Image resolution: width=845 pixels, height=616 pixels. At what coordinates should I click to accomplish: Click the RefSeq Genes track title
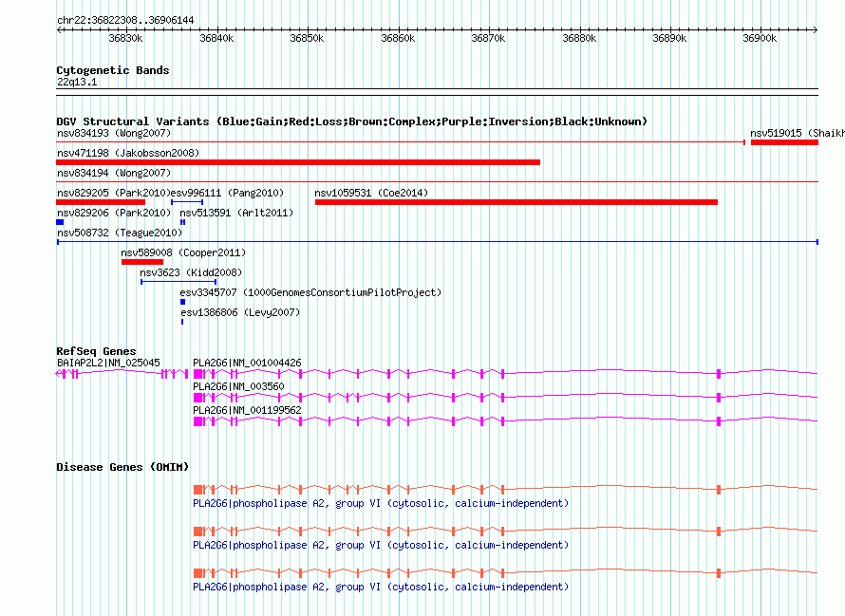pos(96,351)
